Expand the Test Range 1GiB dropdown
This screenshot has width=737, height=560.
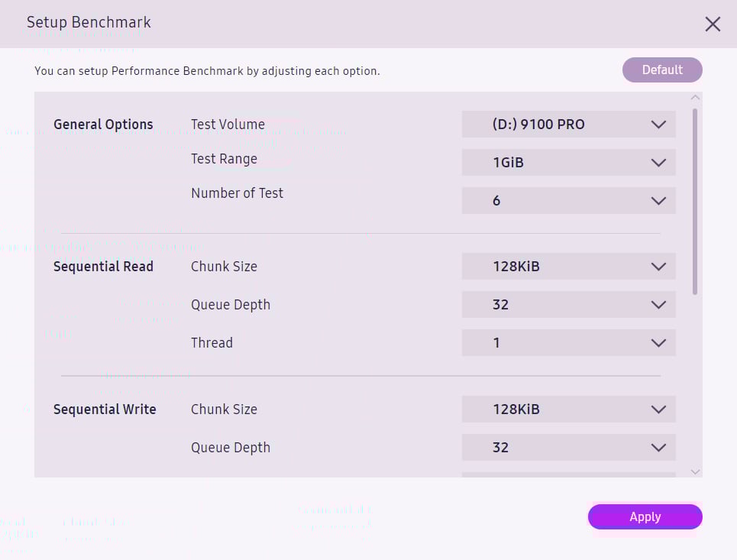[568, 163]
